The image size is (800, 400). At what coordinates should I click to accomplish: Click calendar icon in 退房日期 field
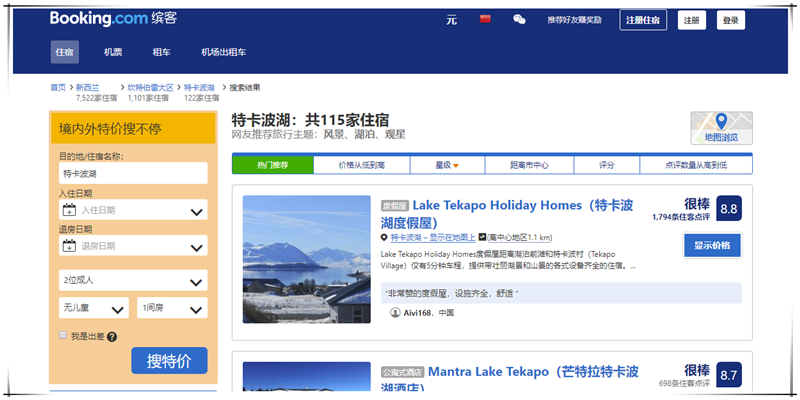(x=69, y=246)
